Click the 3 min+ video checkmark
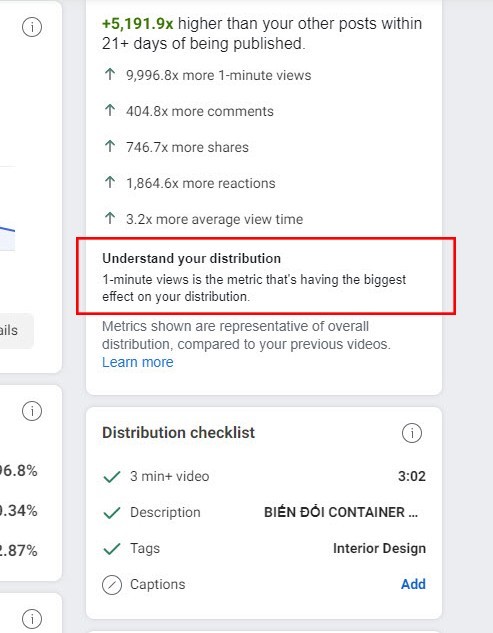 pyautogui.click(x=112, y=477)
